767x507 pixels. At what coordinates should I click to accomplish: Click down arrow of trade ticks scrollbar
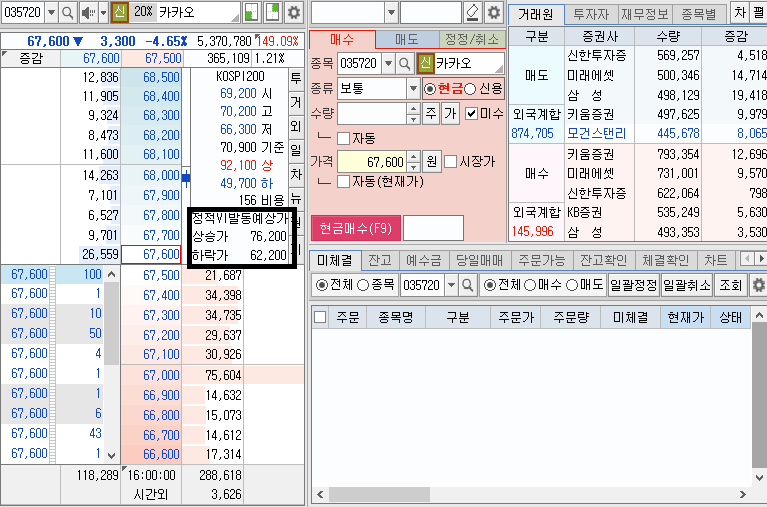[112, 456]
